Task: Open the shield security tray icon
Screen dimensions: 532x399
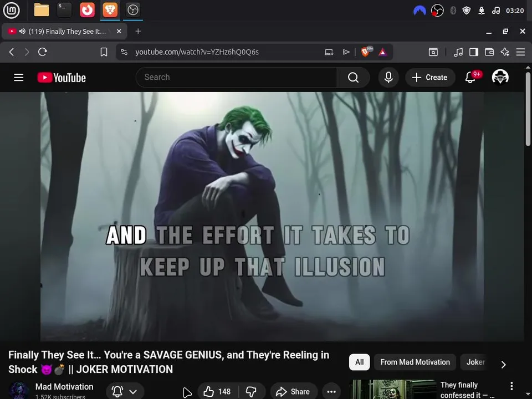Action: [467, 11]
